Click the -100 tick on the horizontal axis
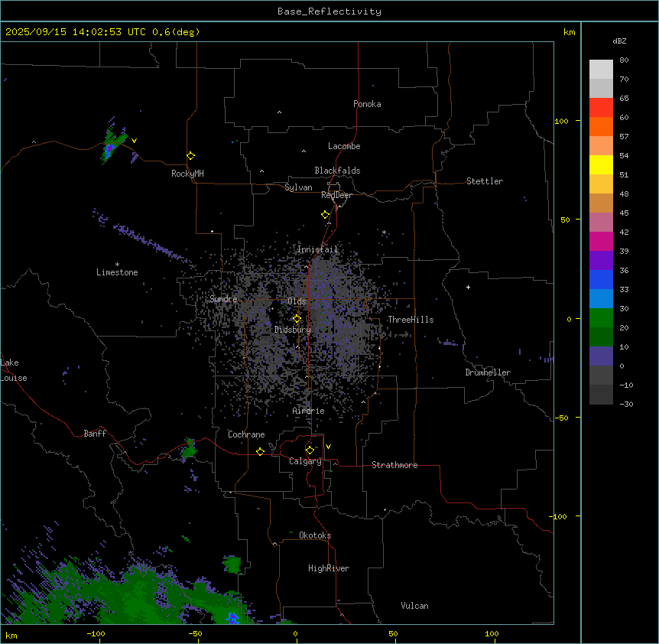659x644 pixels. point(96,633)
